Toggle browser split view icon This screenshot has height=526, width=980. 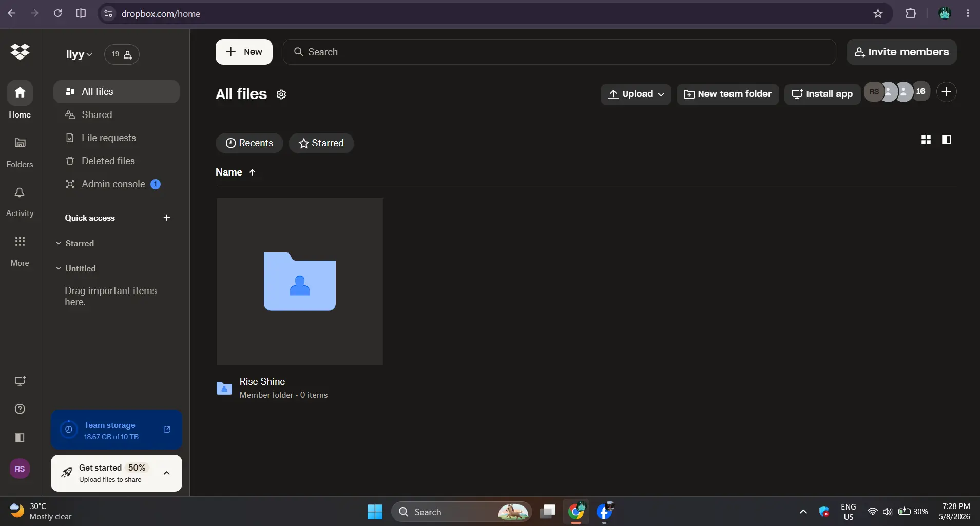81,13
